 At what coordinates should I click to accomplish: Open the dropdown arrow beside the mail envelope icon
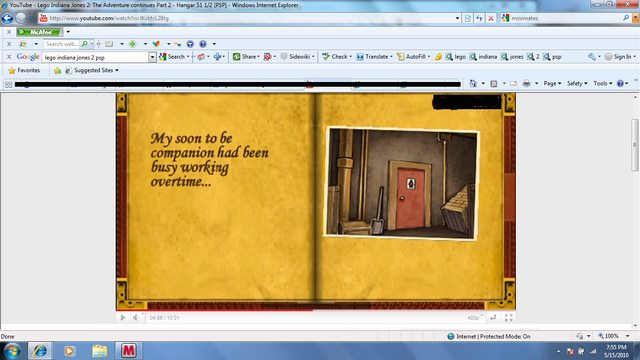(122, 44)
